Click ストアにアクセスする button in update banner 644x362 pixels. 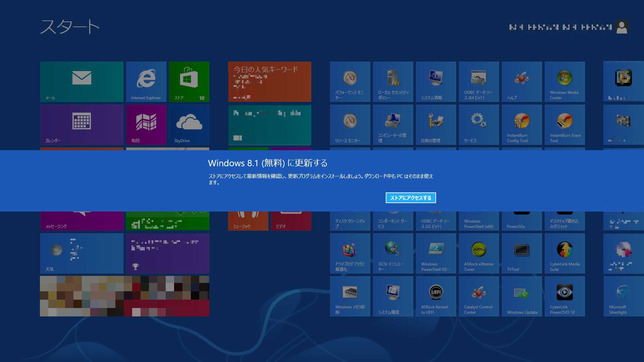(411, 198)
